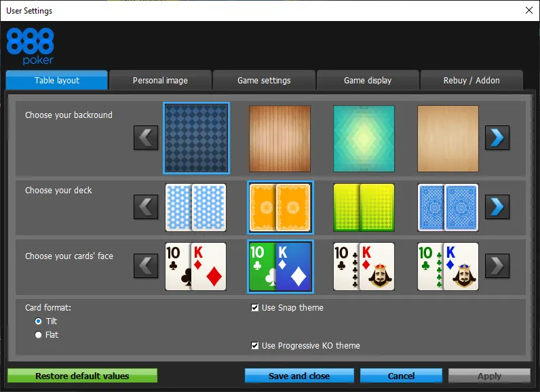Image resolution: width=540 pixels, height=392 pixels.
Task: Click Save and close button
Action: coord(299,376)
